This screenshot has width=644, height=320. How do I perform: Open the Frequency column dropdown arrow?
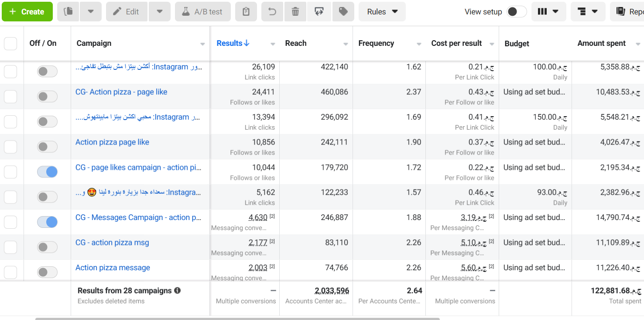click(x=419, y=44)
